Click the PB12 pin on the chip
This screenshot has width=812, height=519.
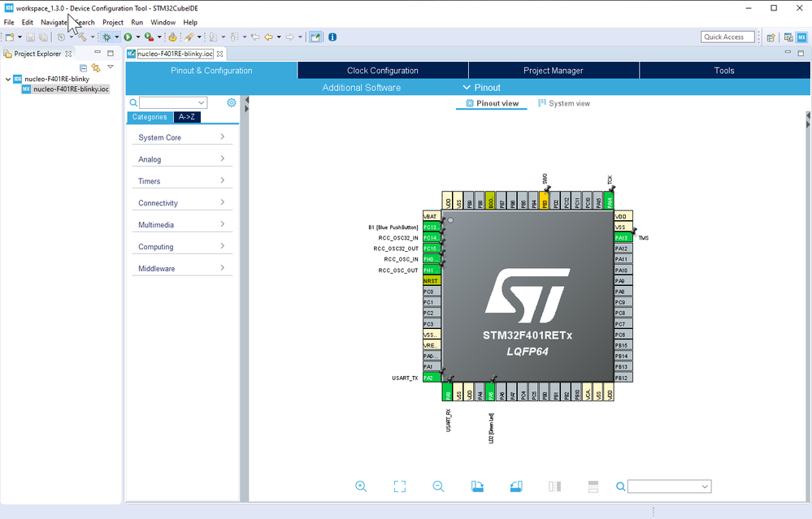click(623, 378)
